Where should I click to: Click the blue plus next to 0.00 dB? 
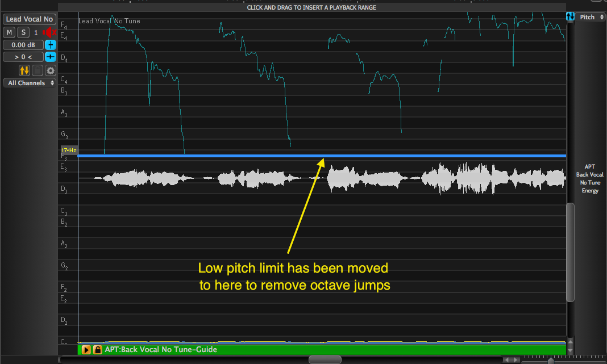click(x=51, y=45)
